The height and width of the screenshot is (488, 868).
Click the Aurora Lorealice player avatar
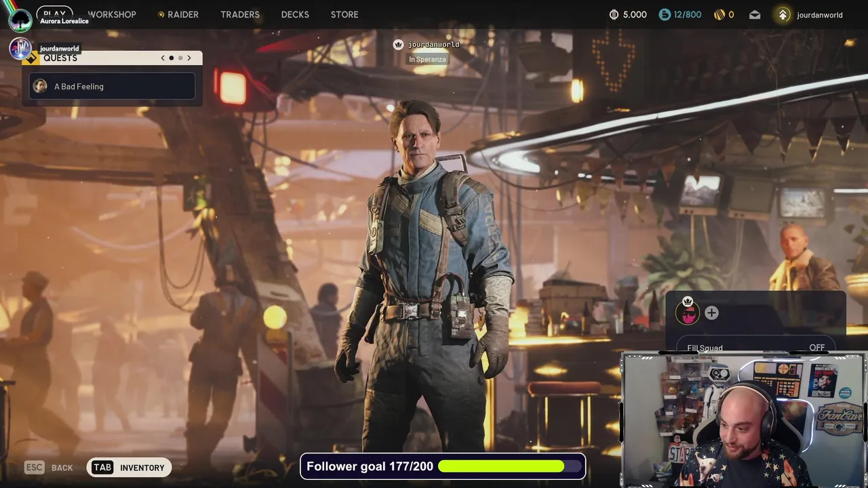pyautogui.click(x=20, y=19)
